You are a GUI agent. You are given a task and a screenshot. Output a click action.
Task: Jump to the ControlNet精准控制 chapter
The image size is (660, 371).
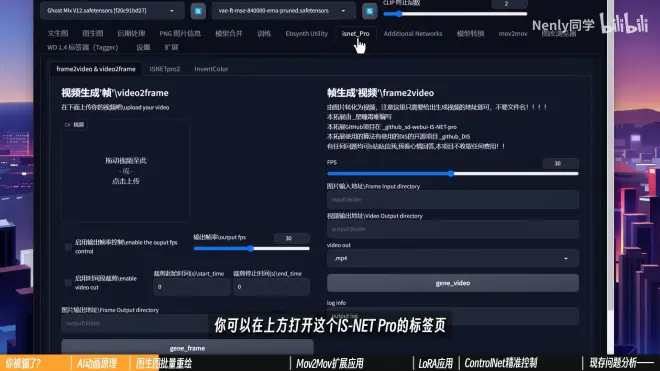(x=501, y=363)
